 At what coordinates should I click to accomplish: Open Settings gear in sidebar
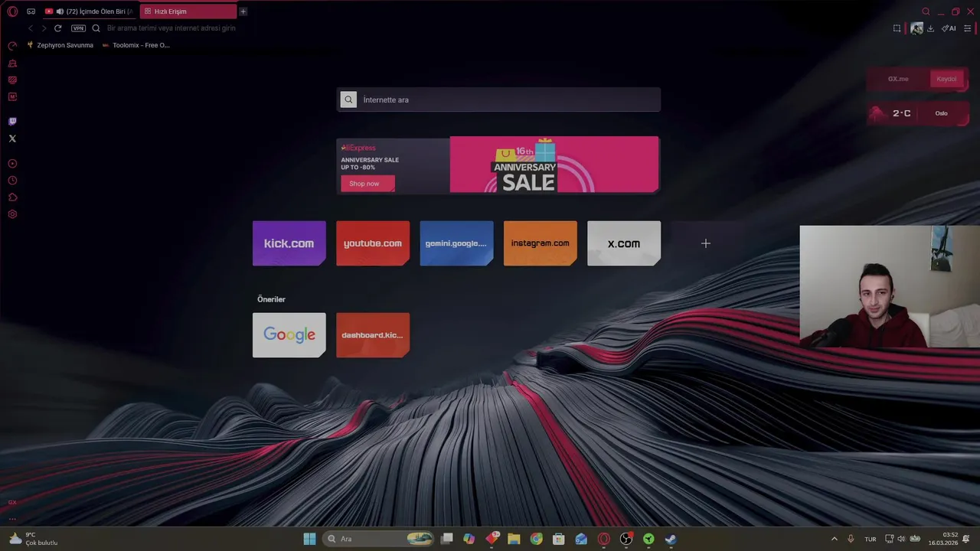tap(12, 214)
